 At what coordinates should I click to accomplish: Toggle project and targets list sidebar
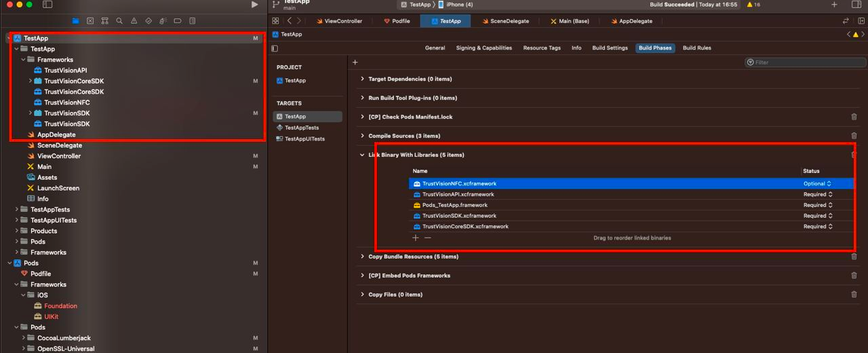[275, 48]
